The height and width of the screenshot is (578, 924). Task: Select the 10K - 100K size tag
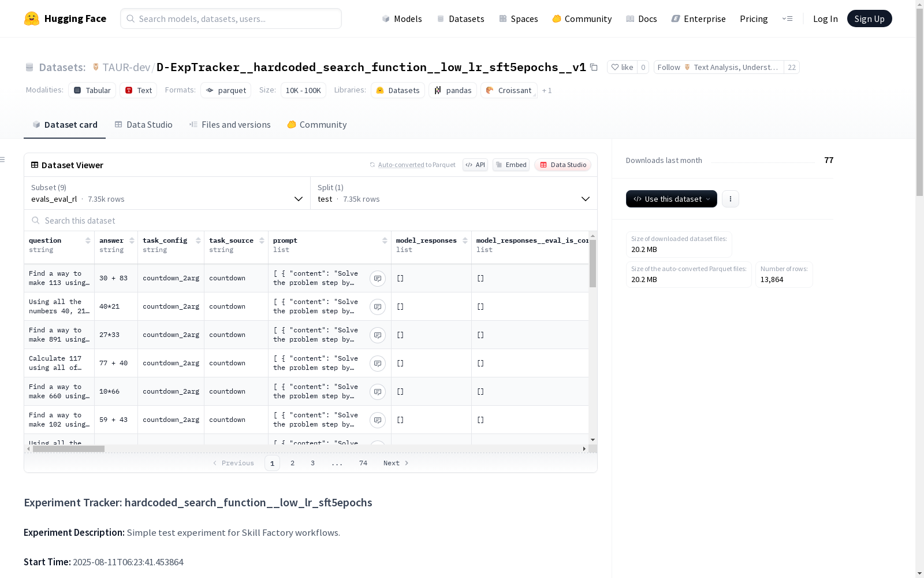[x=303, y=90]
